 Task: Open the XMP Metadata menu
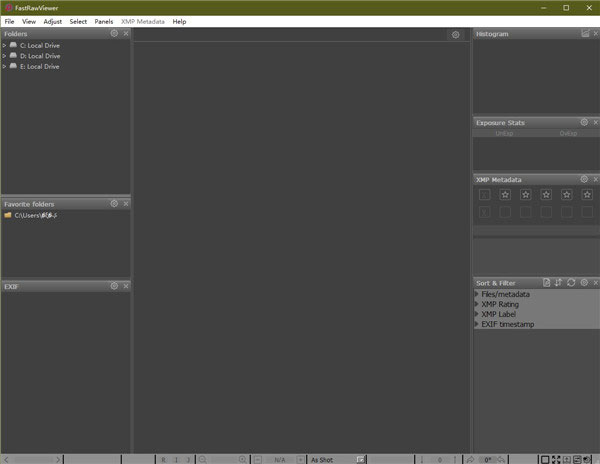click(143, 21)
